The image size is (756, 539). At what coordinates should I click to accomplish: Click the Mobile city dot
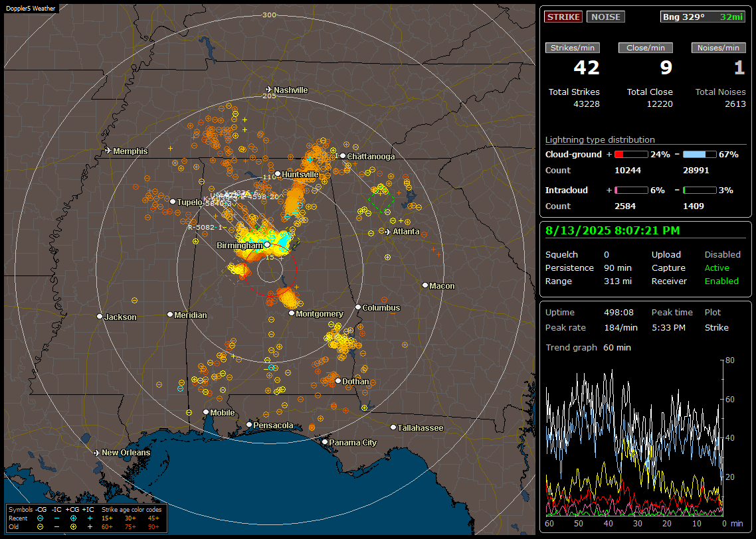click(x=206, y=412)
